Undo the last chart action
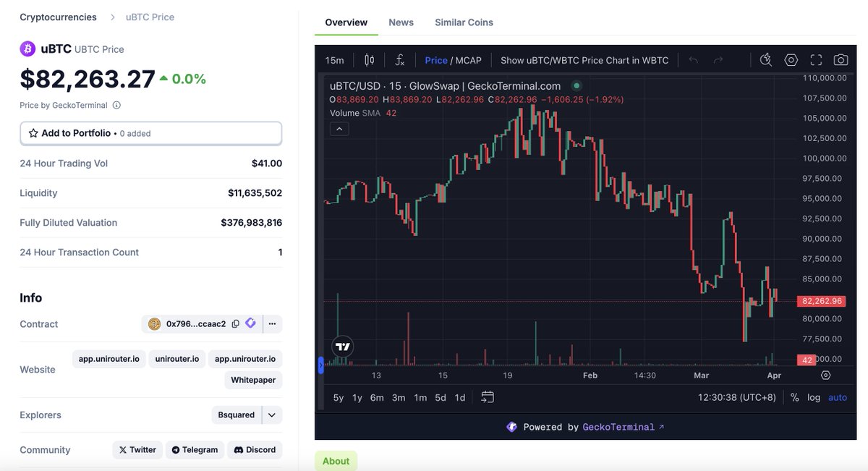The height and width of the screenshot is (471, 868). tap(693, 60)
